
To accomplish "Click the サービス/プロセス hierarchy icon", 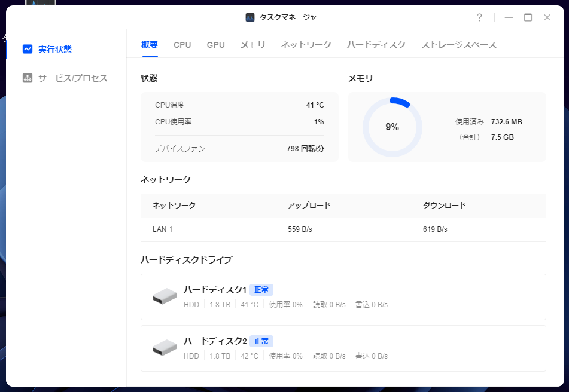I will pyautogui.click(x=28, y=78).
